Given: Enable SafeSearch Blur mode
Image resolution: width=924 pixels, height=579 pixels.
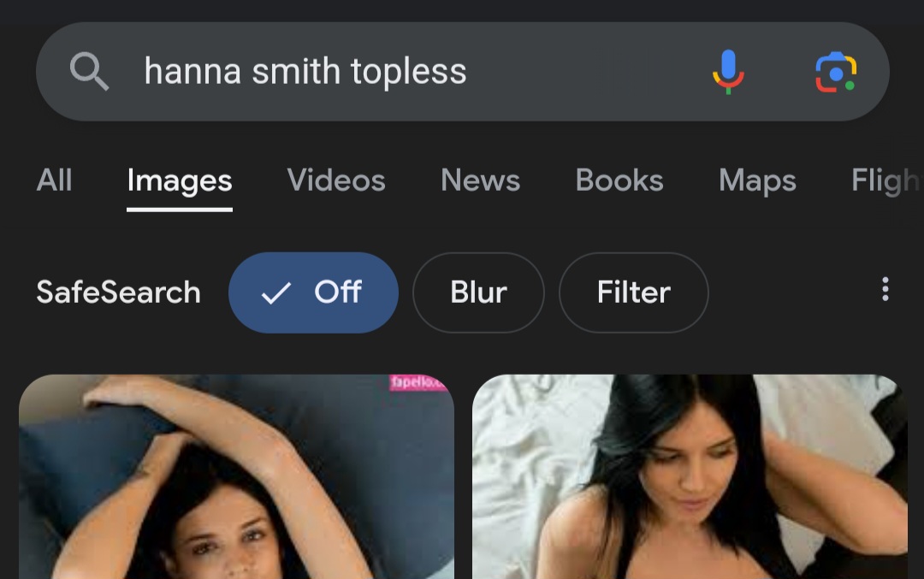Looking at the screenshot, I should (x=478, y=292).
